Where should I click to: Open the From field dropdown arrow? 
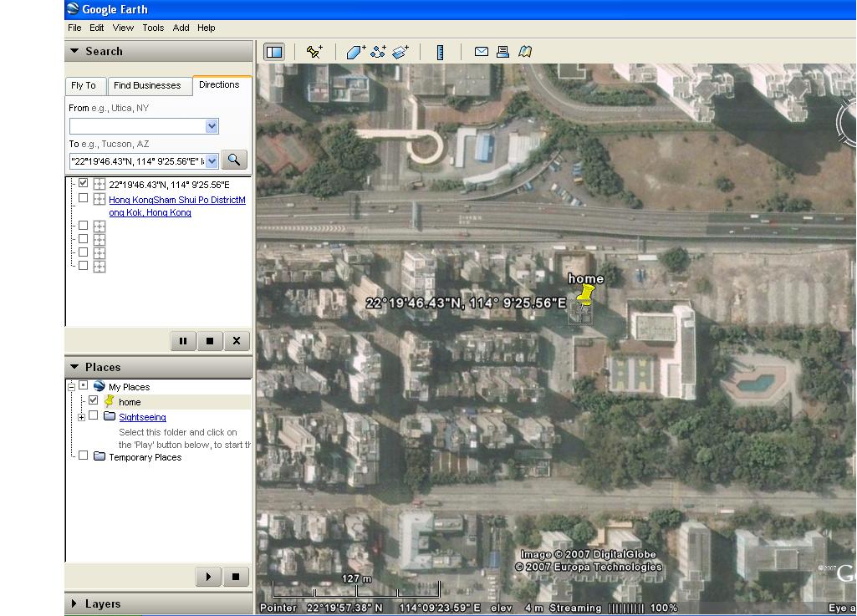[212, 126]
